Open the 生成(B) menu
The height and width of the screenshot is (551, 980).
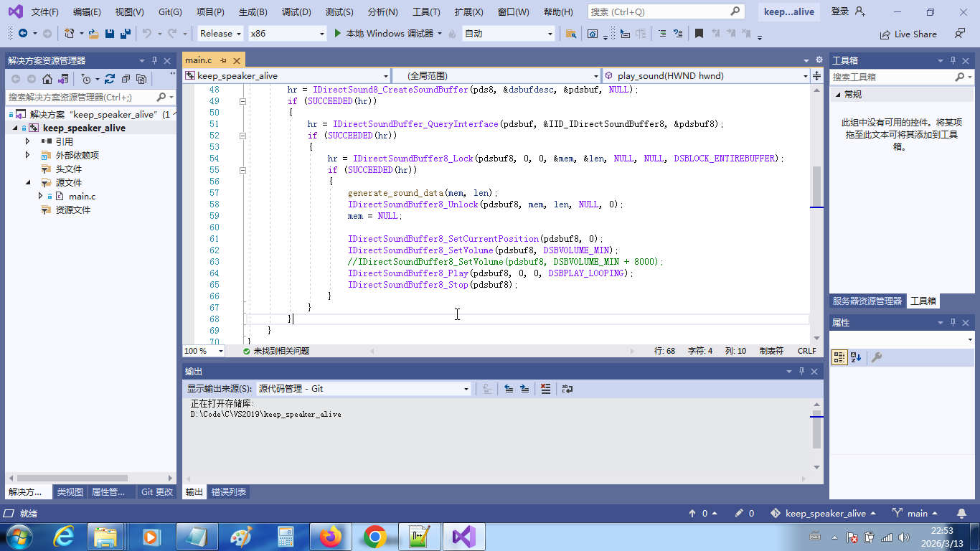pos(253,12)
